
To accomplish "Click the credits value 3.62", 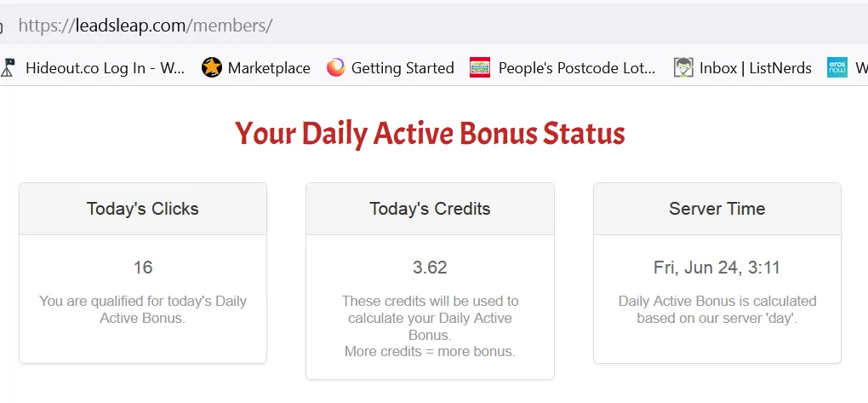I will [430, 268].
